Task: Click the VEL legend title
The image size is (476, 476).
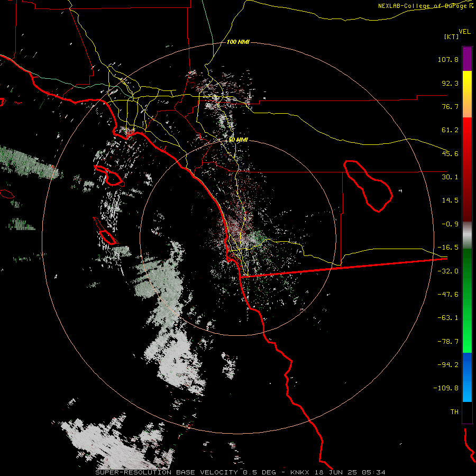Action: [464, 31]
